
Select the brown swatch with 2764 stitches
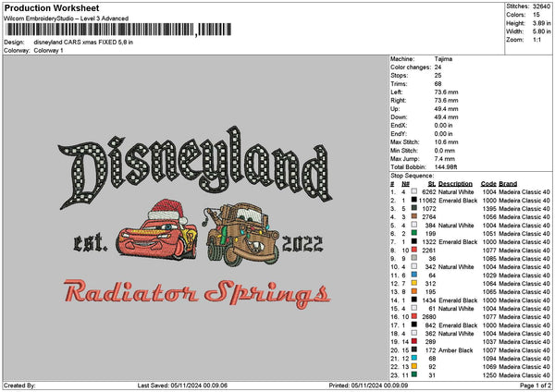pos(413,216)
